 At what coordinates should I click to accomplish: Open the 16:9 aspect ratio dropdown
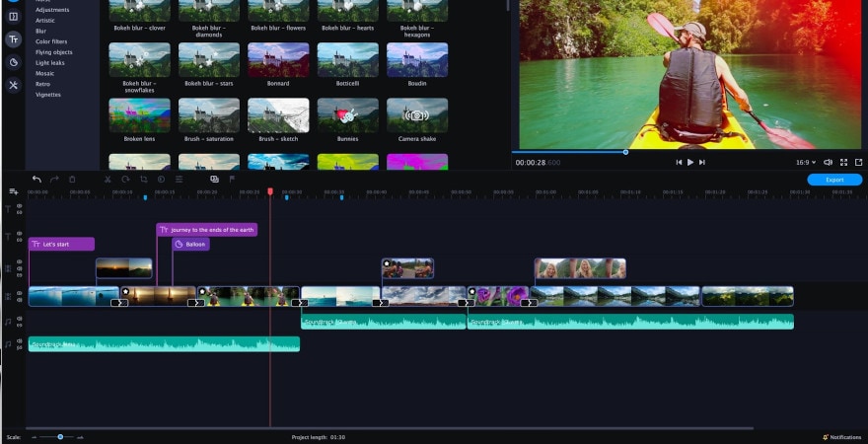click(x=805, y=162)
